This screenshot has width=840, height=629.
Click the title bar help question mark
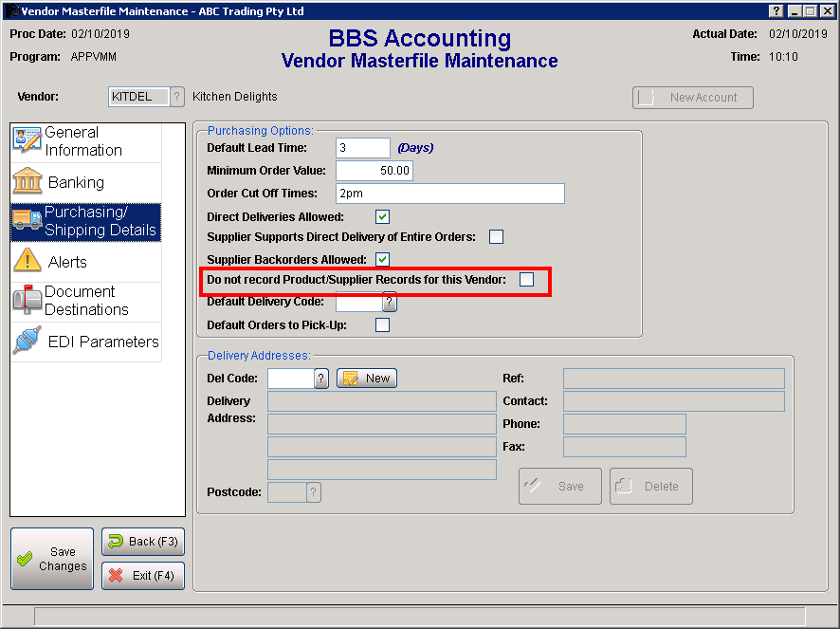(776, 10)
